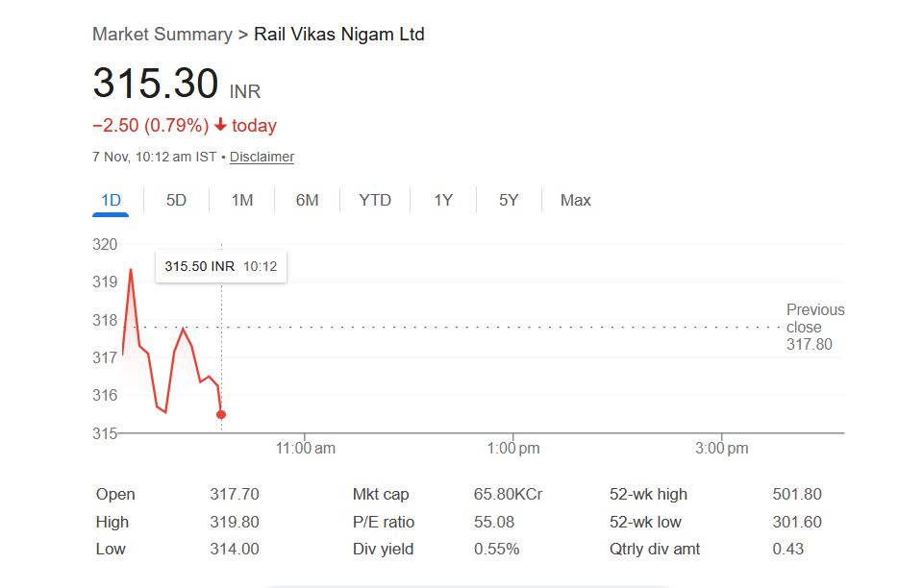Click the Rail Vikas Nigam Ltd title
The width and height of the screenshot is (898, 588).
click(x=338, y=35)
